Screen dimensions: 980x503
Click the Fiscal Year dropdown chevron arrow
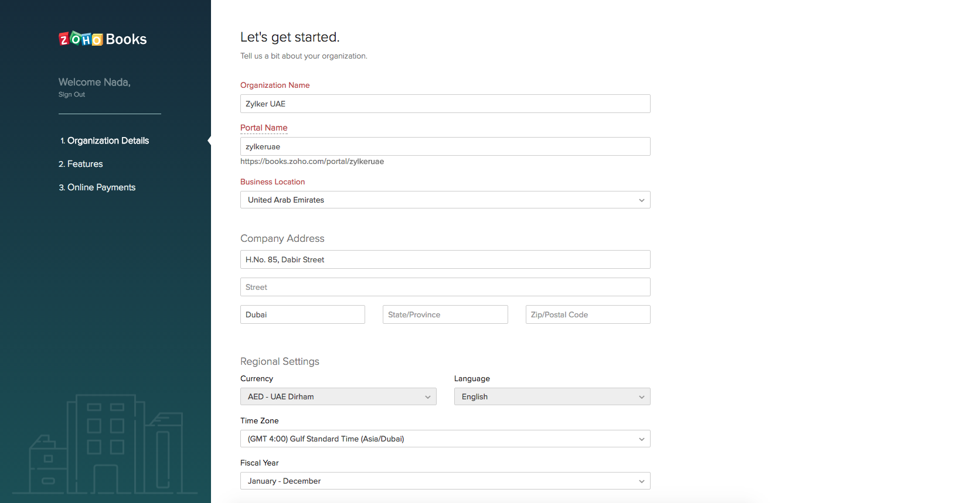coord(641,481)
